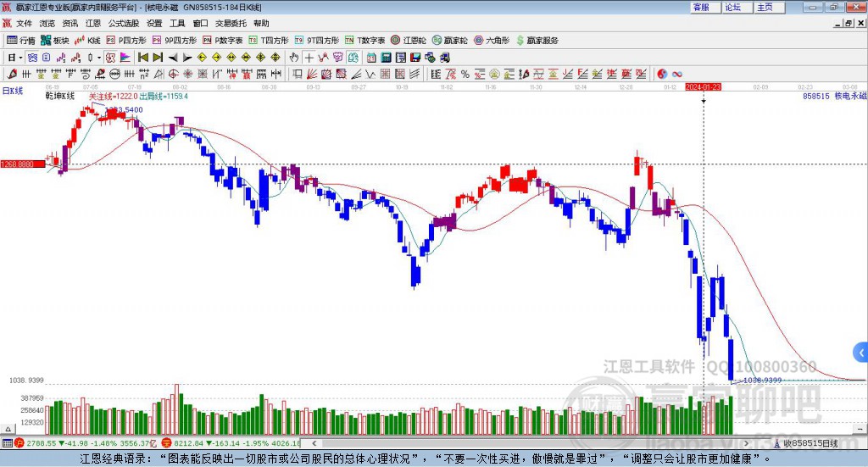Open the 窗口 menu

click(x=200, y=23)
